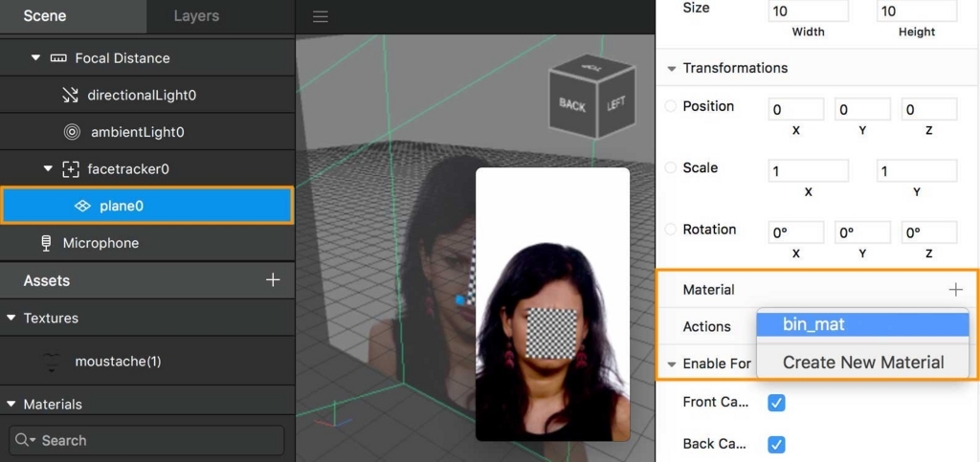Click the Position radio circle
Viewport: 980px width, 462px height.
tap(671, 107)
